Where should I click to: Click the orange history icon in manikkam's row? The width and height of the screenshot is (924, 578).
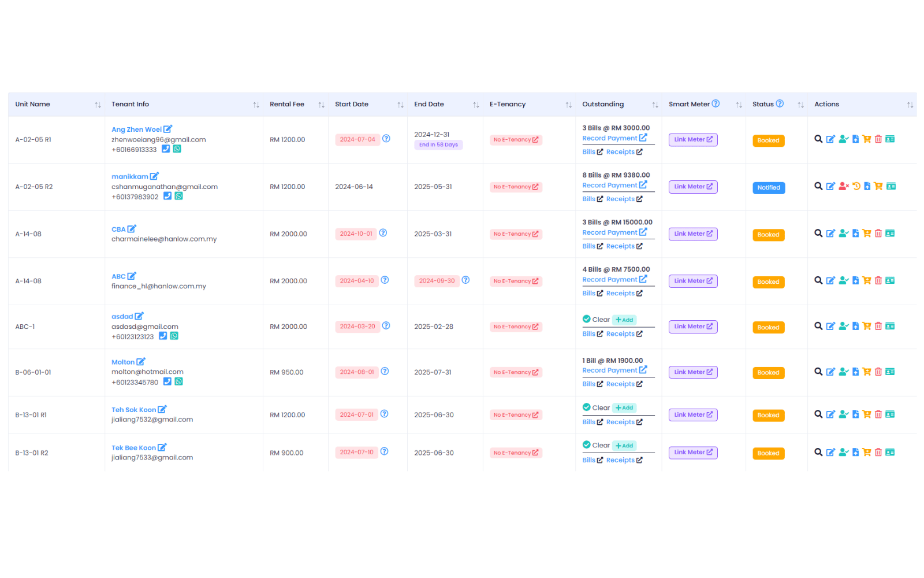[x=856, y=186]
